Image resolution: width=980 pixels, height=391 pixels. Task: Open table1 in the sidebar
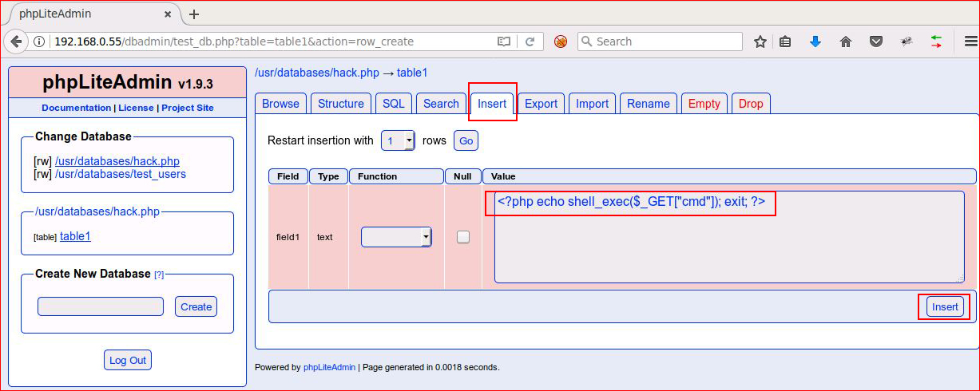[75, 236]
